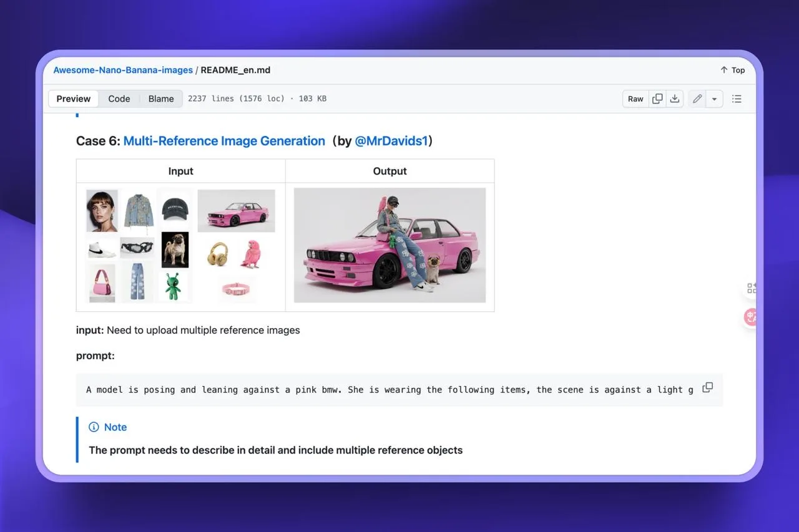
Task: Copy the prompt code block
Action: pyautogui.click(x=707, y=388)
